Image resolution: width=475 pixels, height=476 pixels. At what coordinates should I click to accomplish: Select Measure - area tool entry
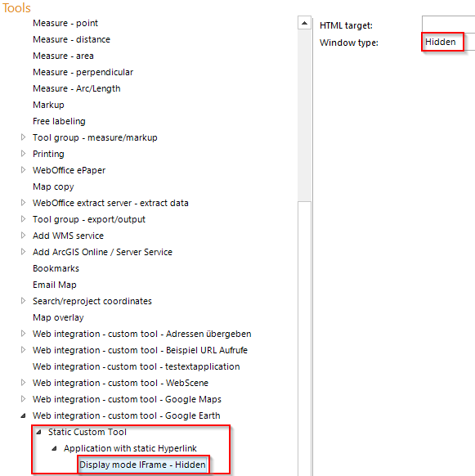pyautogui.click(x=63, y=56)
